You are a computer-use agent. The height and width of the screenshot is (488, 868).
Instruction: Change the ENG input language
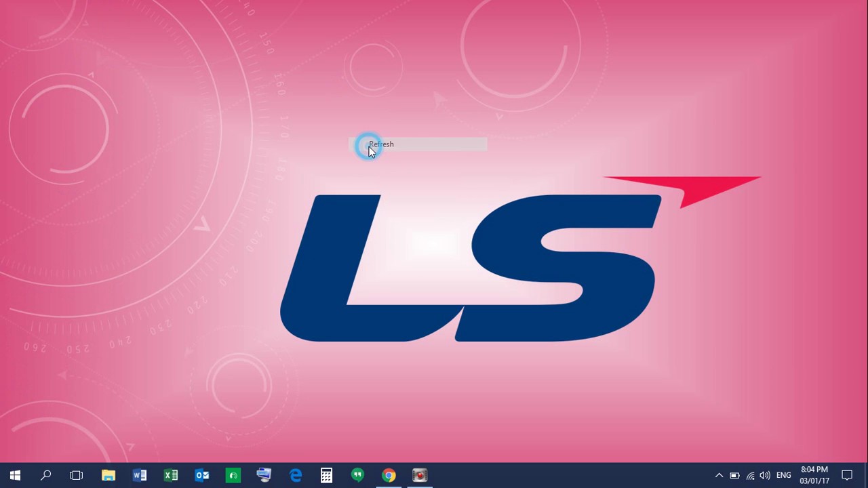pos(784,475)
